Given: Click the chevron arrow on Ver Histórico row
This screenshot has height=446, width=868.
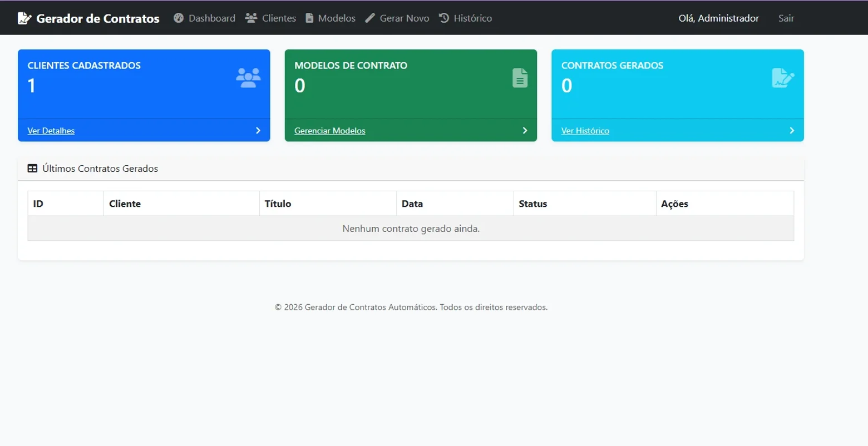Looking at the screenshot, I should (x=792, y=131).
